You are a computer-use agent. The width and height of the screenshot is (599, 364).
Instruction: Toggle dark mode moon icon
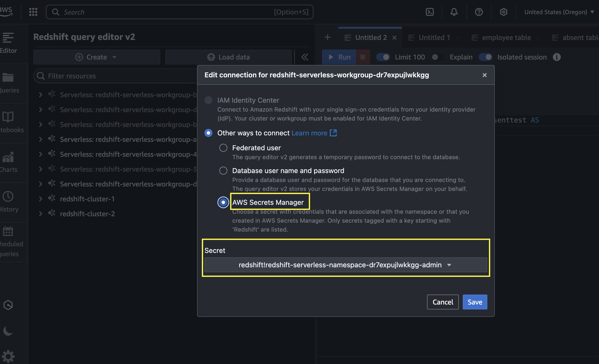click(8, 331)
